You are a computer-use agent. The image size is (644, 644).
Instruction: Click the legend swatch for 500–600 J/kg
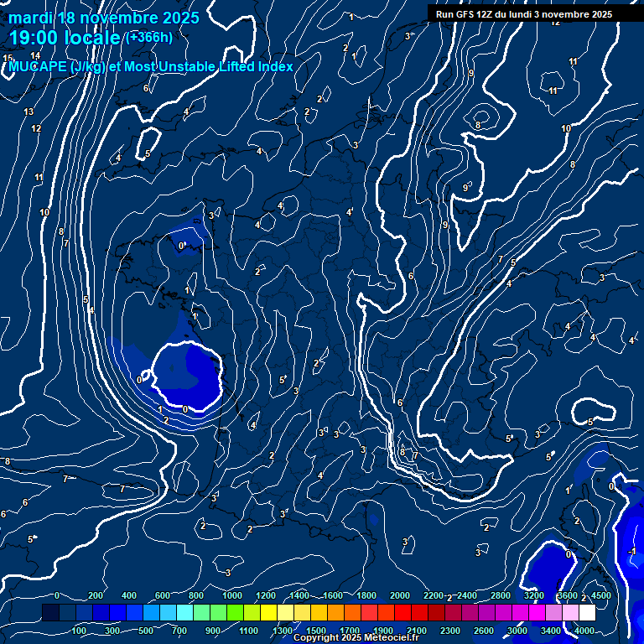click(x=152, y=612)
